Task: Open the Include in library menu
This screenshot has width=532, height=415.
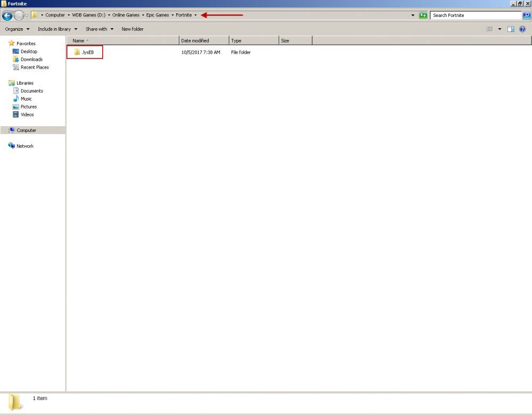Action: coord(56,29)
